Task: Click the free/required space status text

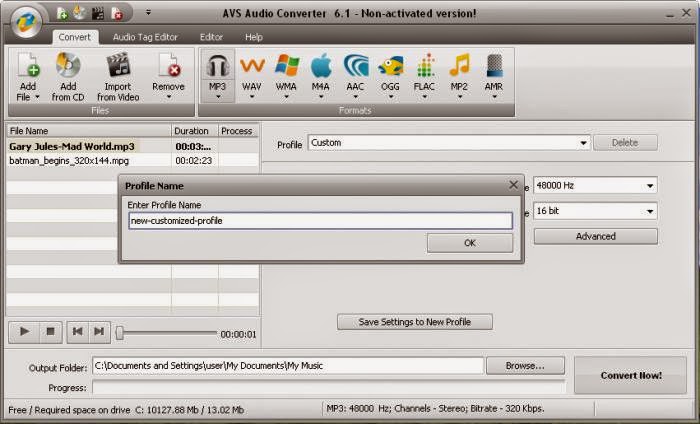Action: coord(126,410)
